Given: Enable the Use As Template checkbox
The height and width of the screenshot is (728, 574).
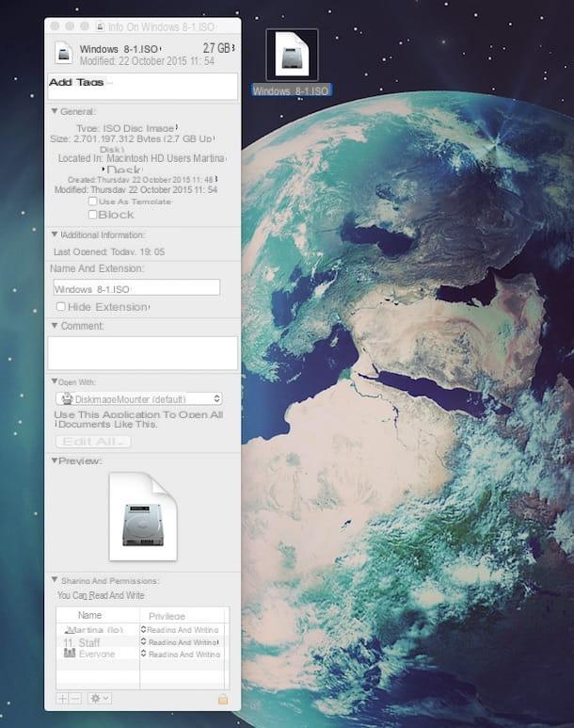Looking at the screenshot, I should click(x=92, y=201).
